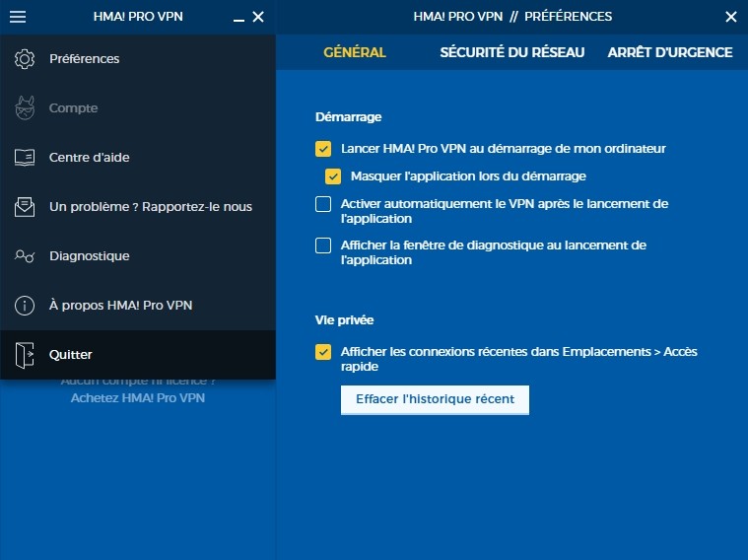
Task: Click Effacer l'historique récent button
Action: [x=435, y=399]
